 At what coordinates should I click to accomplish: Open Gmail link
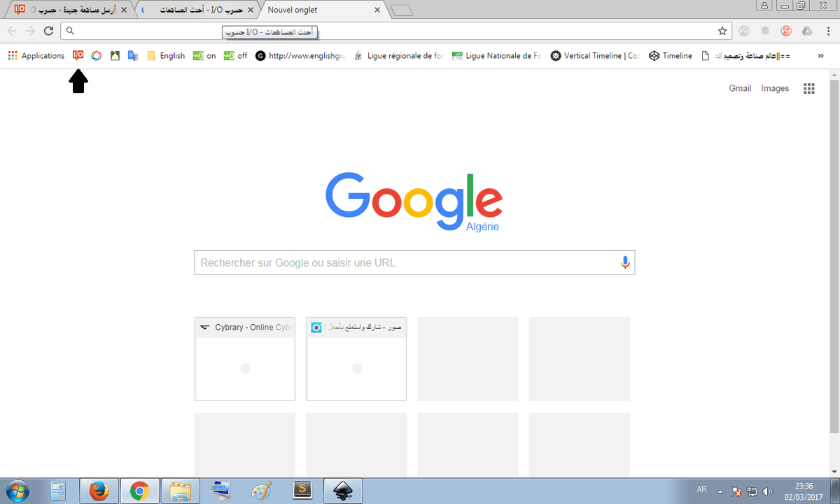click(740, 88)
